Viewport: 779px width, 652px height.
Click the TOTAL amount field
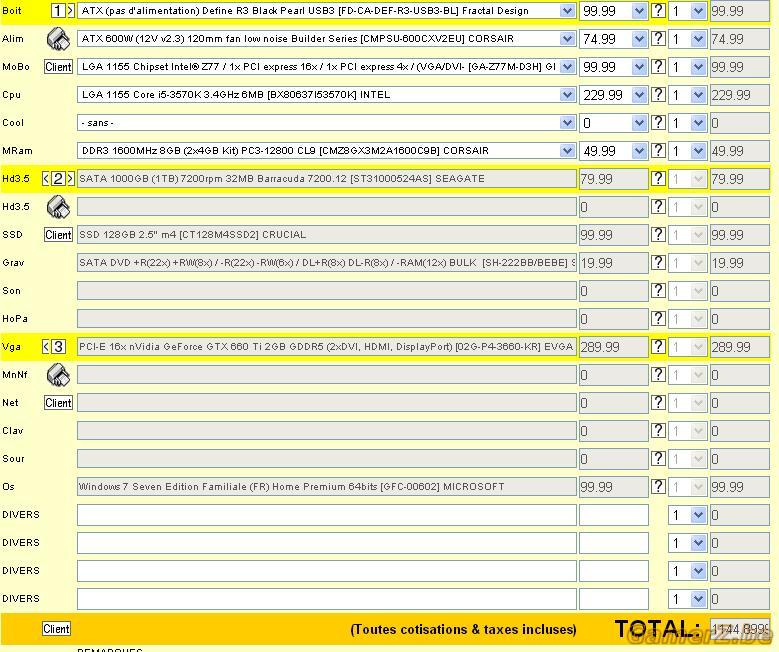tap(740, 629)
